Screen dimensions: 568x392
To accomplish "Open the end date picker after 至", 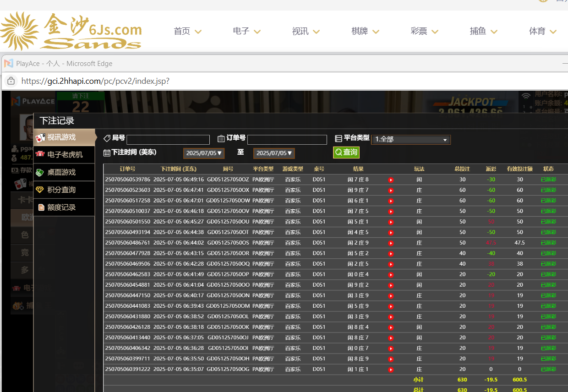I will click(274, 153).
